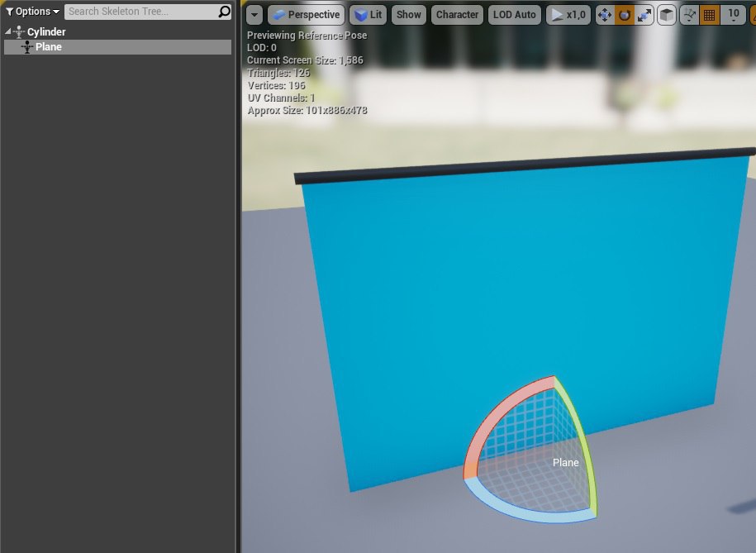
Task: Focus the Search Skeleton Tree field
Action: point(139,12)
